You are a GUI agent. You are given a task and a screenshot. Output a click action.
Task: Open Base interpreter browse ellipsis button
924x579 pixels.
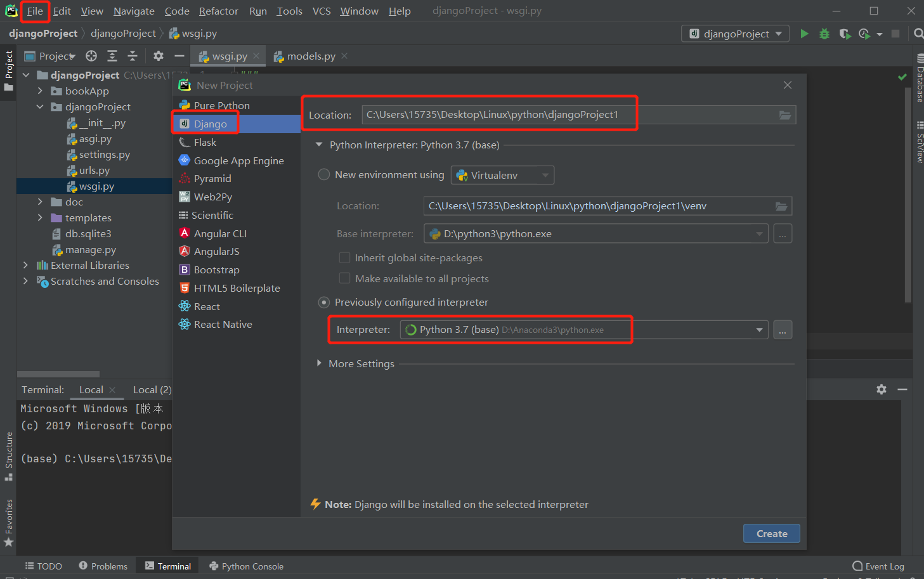pyautogui.click(x=783, y=234)
